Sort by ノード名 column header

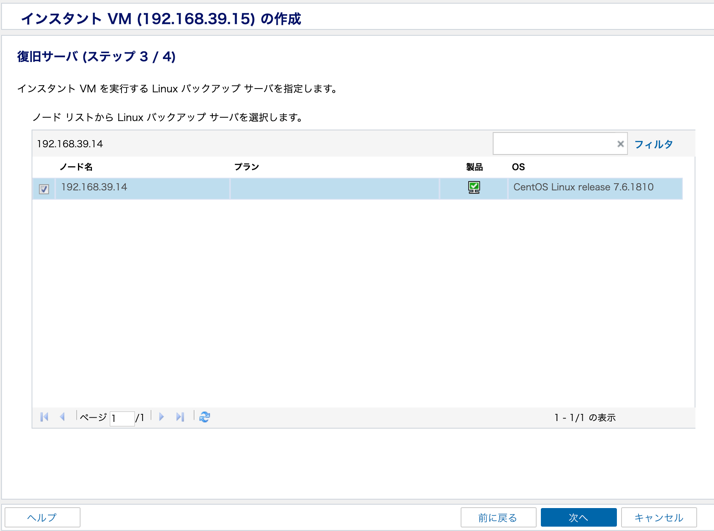tap(76, 167)
